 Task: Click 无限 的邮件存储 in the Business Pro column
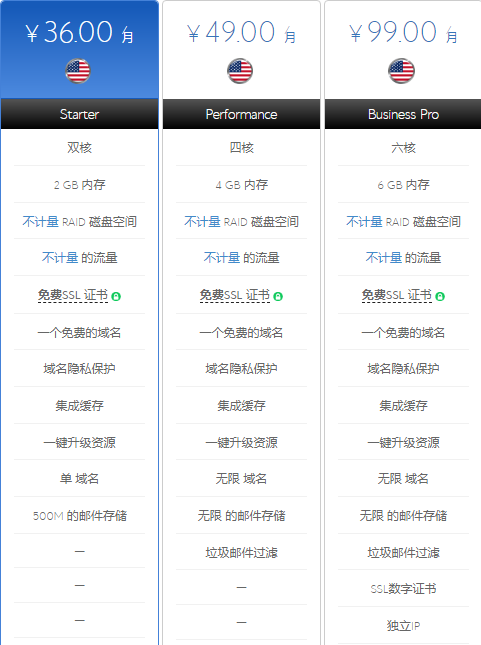click(x=403, y=516)
